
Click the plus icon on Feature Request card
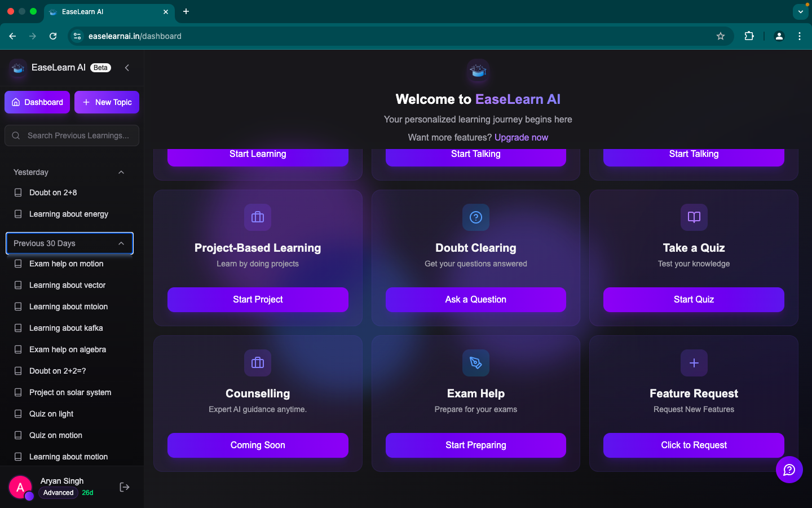[x=694, y=363]
